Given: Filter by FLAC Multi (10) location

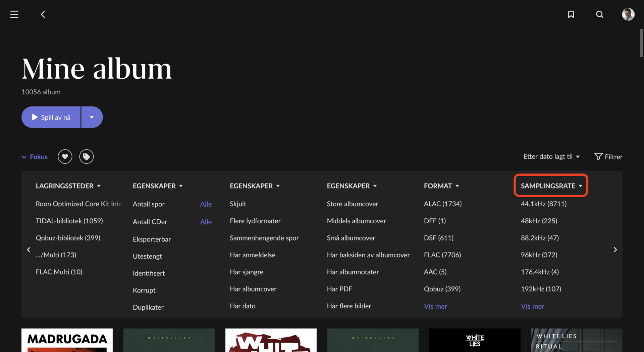Looking at the screenshot, I should 59,272.
